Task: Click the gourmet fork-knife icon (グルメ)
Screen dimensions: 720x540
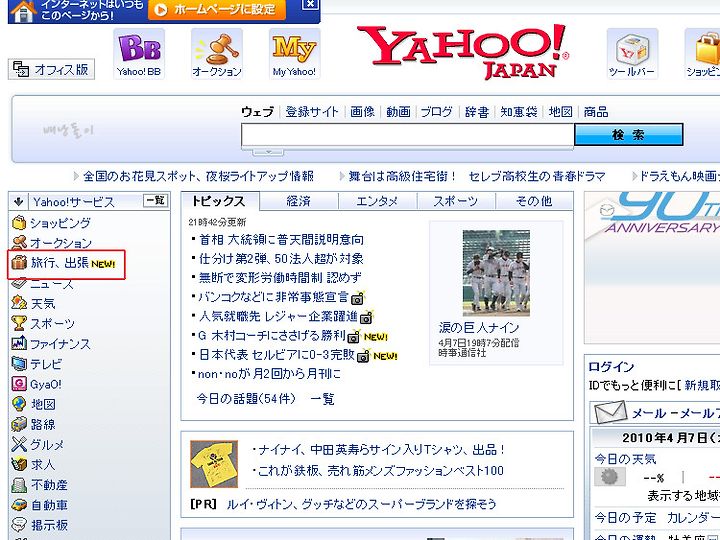Action: (19, 444)
